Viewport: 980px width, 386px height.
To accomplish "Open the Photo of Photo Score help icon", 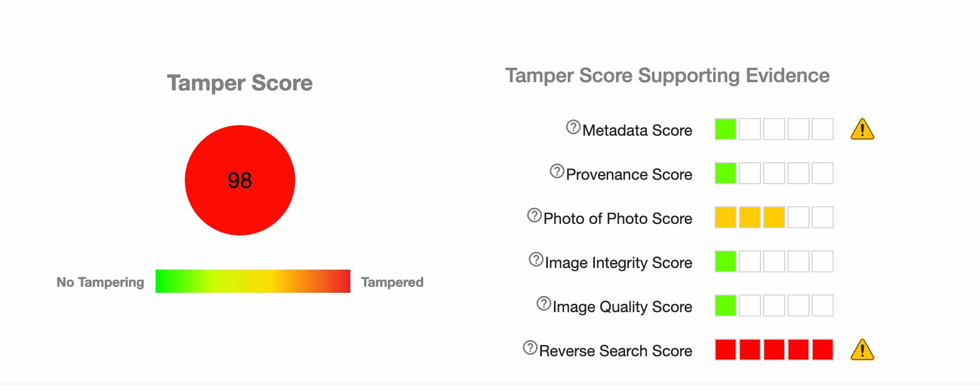I will [534, 215].
